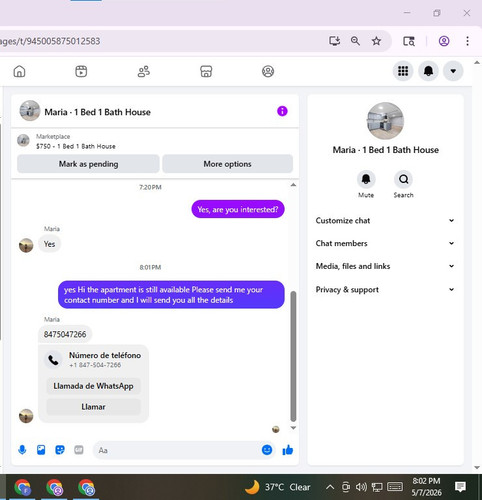Open Chrome side panel search icon
Image resolution: width=482 pixels, height=500 pixels.
(x=409, y=41)
